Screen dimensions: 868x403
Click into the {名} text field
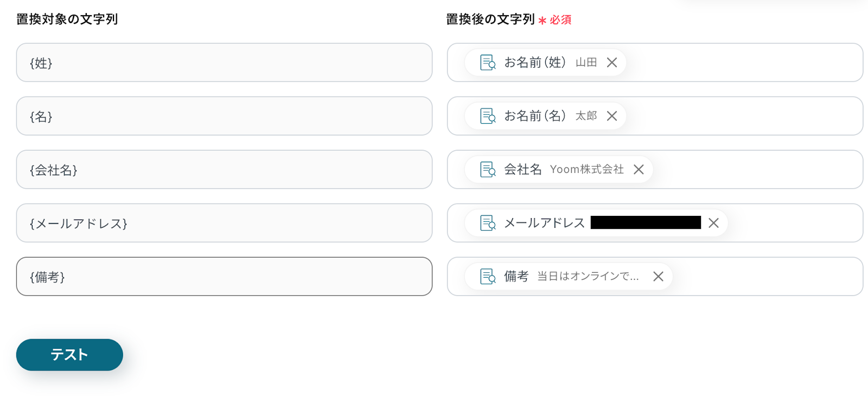click(224, 116)
